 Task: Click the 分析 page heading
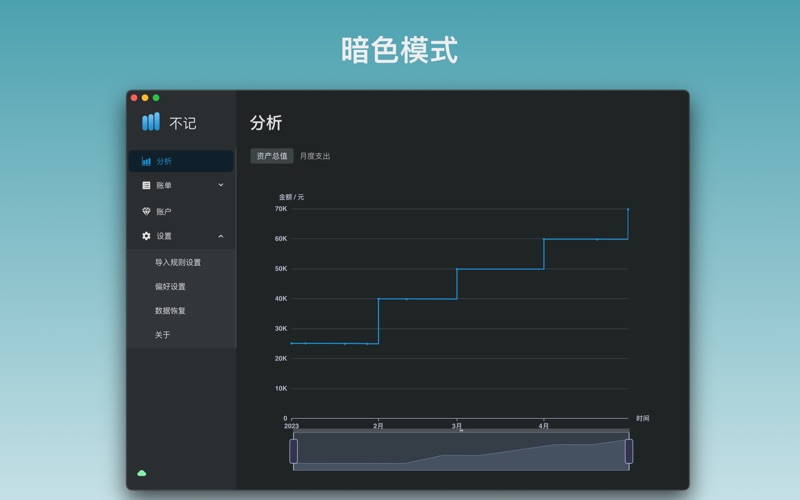tap(266, 122)
